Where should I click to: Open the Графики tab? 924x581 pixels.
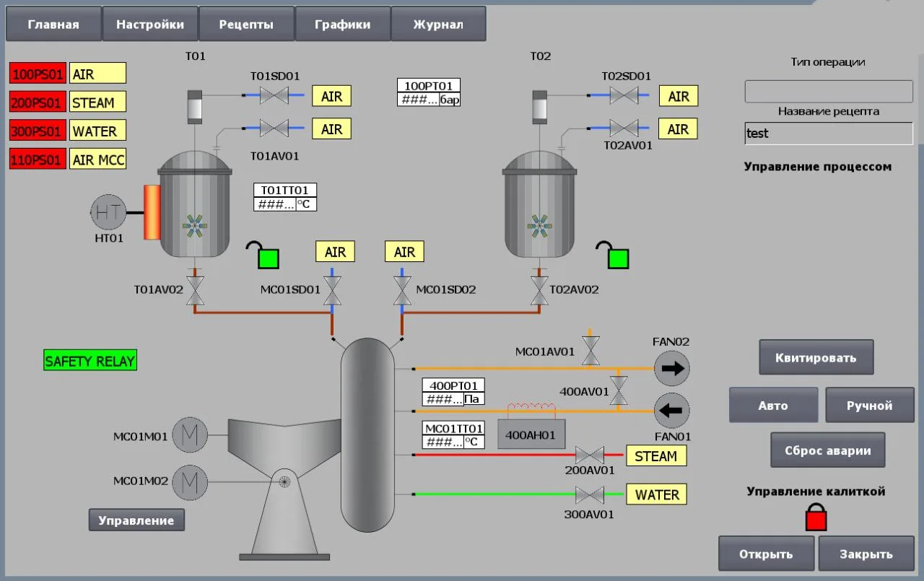343,25
